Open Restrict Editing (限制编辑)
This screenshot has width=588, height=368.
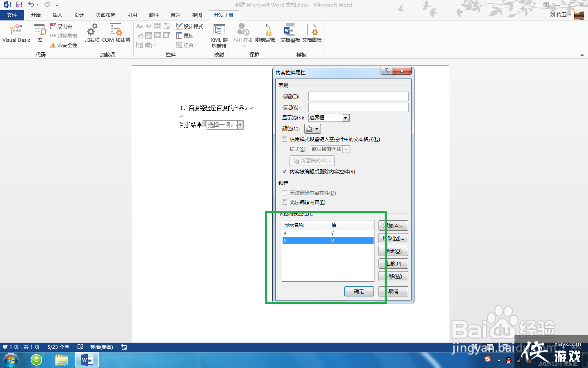tap(265, 33)
